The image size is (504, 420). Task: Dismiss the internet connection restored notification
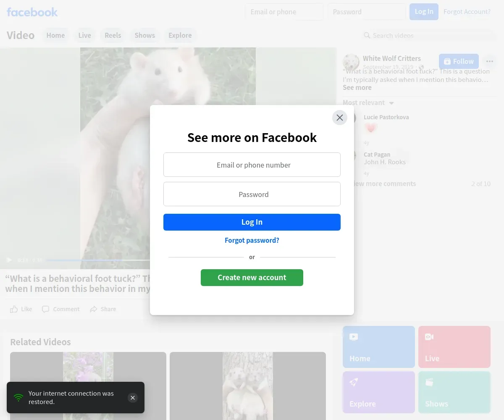133,398
